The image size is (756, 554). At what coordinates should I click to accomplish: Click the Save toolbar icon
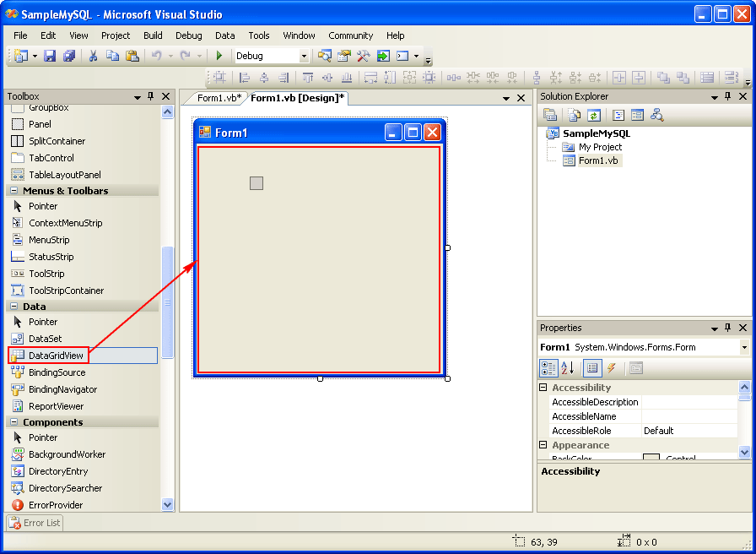50,56
